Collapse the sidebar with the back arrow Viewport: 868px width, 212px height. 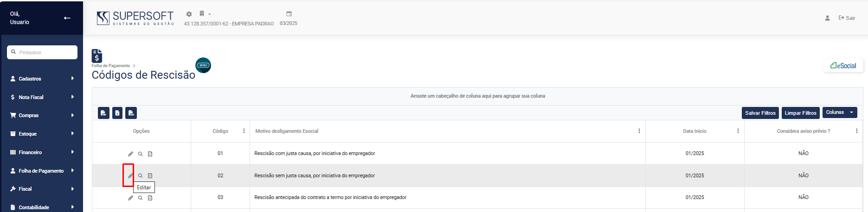point(67,18)
